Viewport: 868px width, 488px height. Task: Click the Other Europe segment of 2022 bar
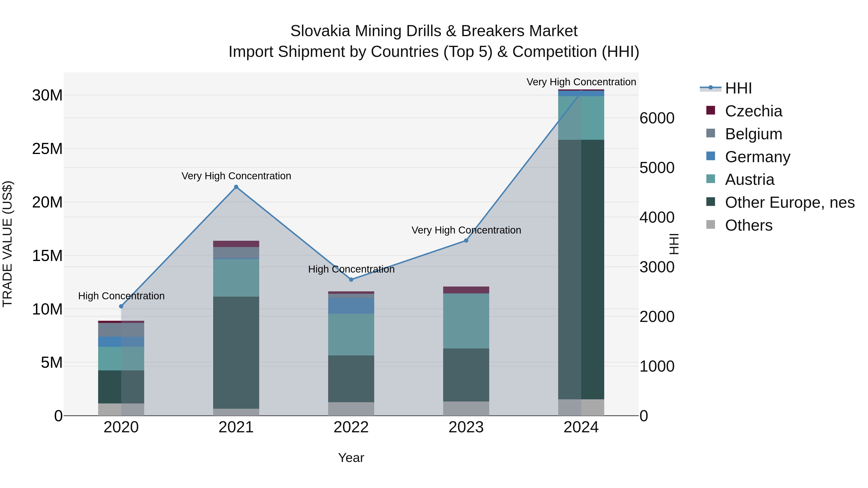pyautogui.click(x=351, y=379)
